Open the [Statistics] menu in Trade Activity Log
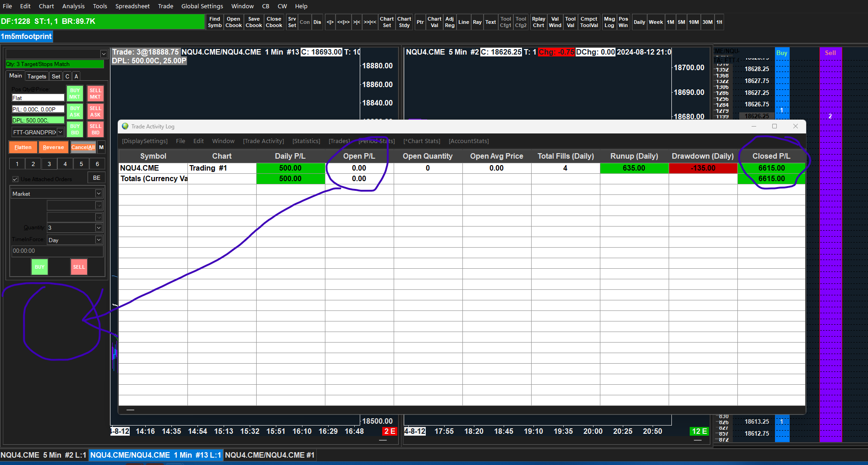Viewport: 868px width, 465px height. point(306,141)
